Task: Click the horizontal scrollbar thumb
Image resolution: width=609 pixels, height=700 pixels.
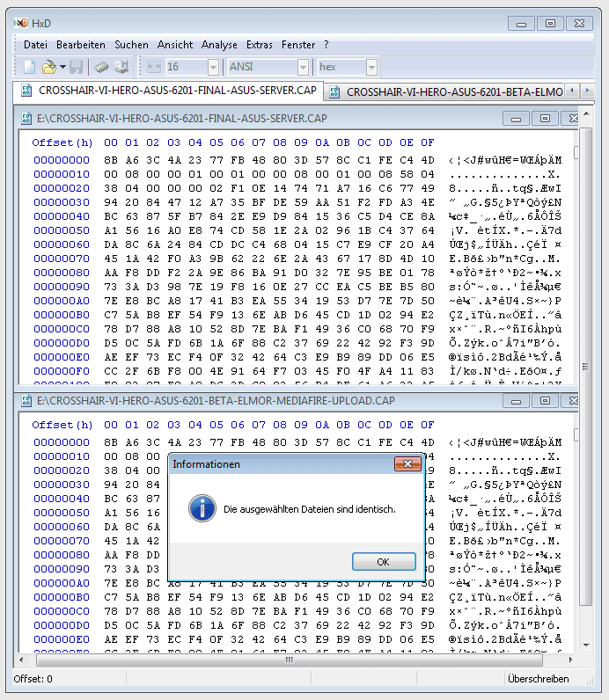Action: click(x=290, y=660)
